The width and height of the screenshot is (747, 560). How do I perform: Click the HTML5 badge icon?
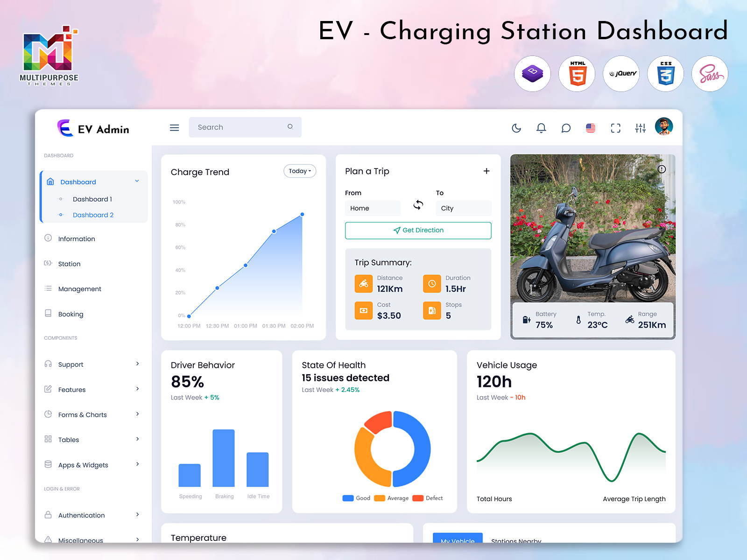coord(577,74)
